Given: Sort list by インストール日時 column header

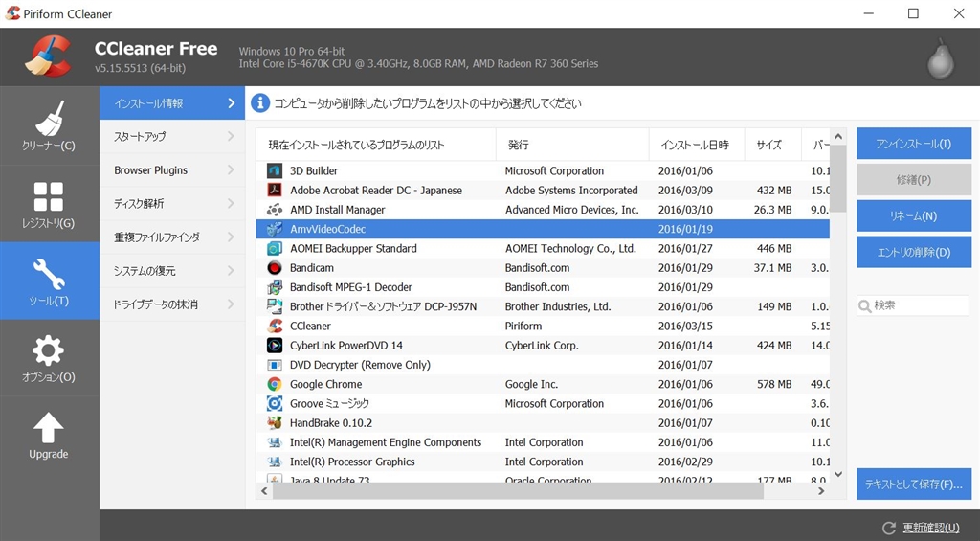Looking at the screenshot, I should coord(695,145).
